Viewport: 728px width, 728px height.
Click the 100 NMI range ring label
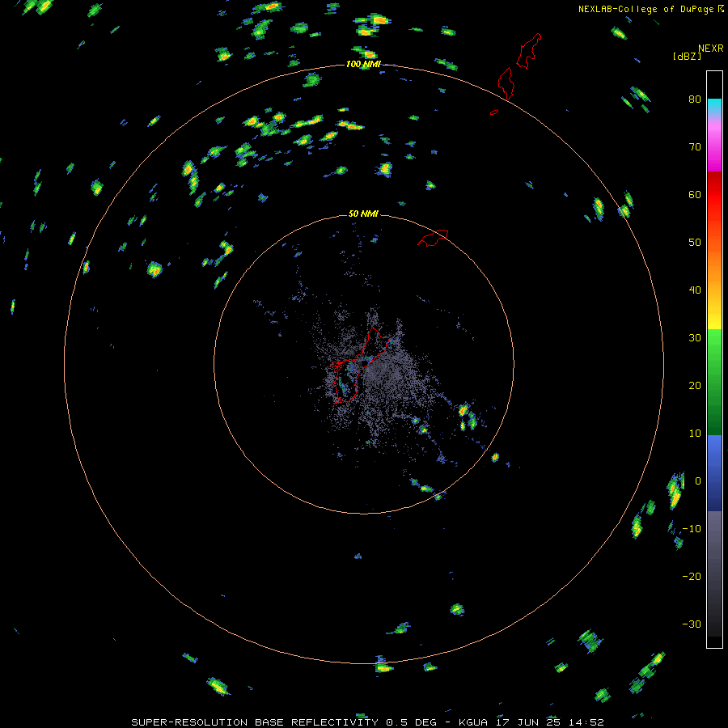coord(363,64)
